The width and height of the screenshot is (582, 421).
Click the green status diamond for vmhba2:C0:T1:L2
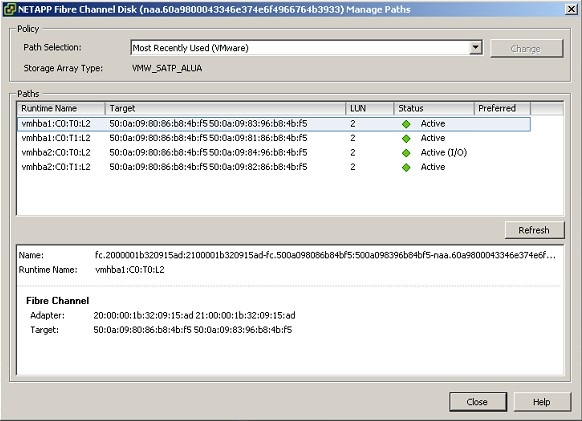tap(406, 167)
